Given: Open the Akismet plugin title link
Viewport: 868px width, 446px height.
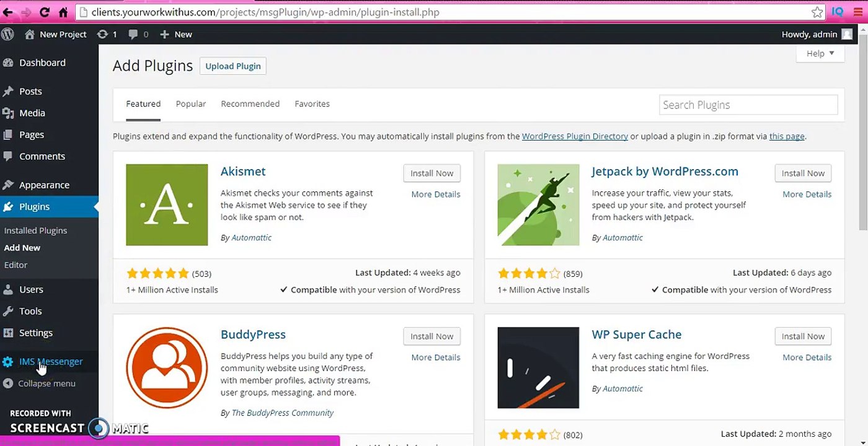Looking at the screenshot, I should pyautogui.click(x=243, y=172).
